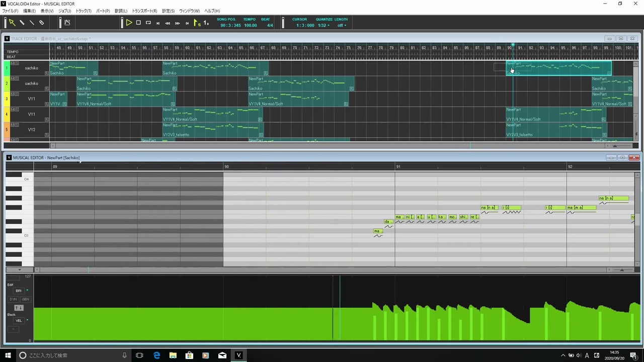Select the line tool
Screen dimensions: 644x362
click(32, 23)
